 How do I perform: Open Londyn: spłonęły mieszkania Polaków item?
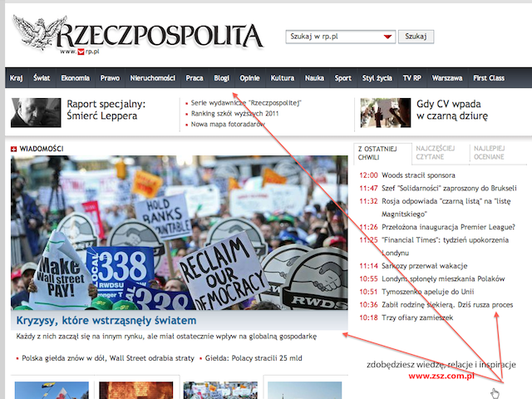click(443, 279)
